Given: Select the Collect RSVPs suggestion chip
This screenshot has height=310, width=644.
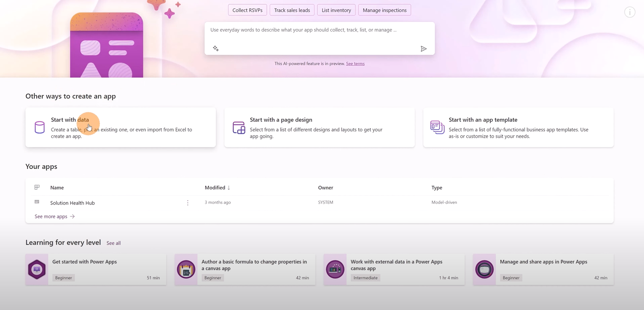Looking at the screenshot, I should point(247,10).
